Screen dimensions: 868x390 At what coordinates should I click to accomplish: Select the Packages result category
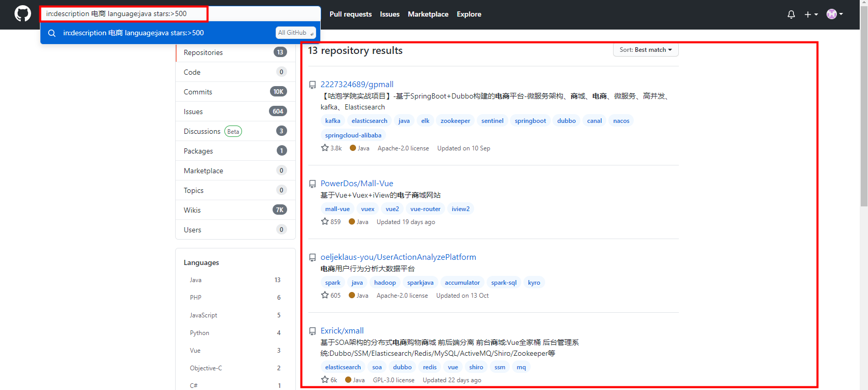click(x=236, y=151)
